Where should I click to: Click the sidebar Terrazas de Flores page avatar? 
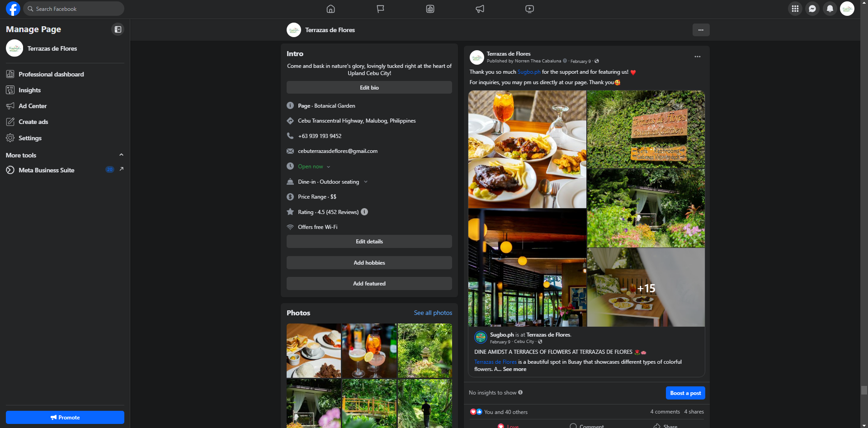click(14, 48)
